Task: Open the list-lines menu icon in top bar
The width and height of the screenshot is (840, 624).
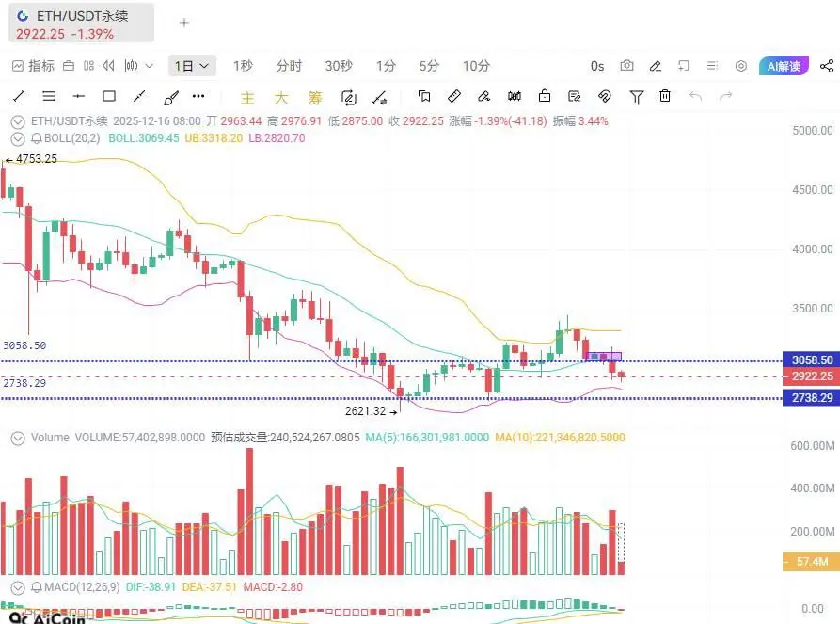Action: (x=712, y=65)
